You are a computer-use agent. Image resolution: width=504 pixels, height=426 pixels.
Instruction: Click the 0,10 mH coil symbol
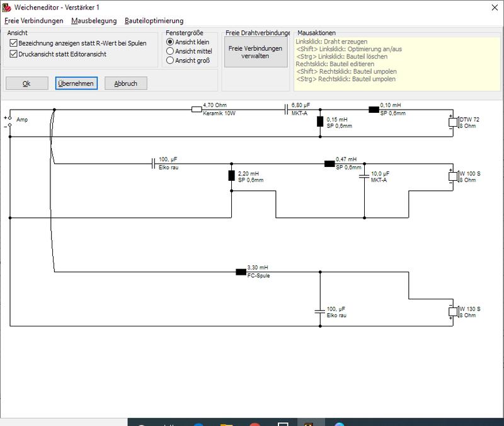click(374, 110)
